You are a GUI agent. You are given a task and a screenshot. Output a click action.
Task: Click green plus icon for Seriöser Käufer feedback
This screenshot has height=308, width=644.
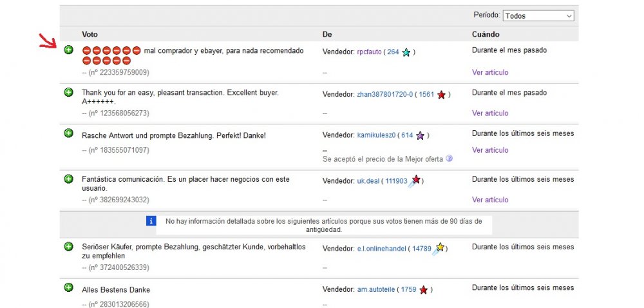point(69,246)
